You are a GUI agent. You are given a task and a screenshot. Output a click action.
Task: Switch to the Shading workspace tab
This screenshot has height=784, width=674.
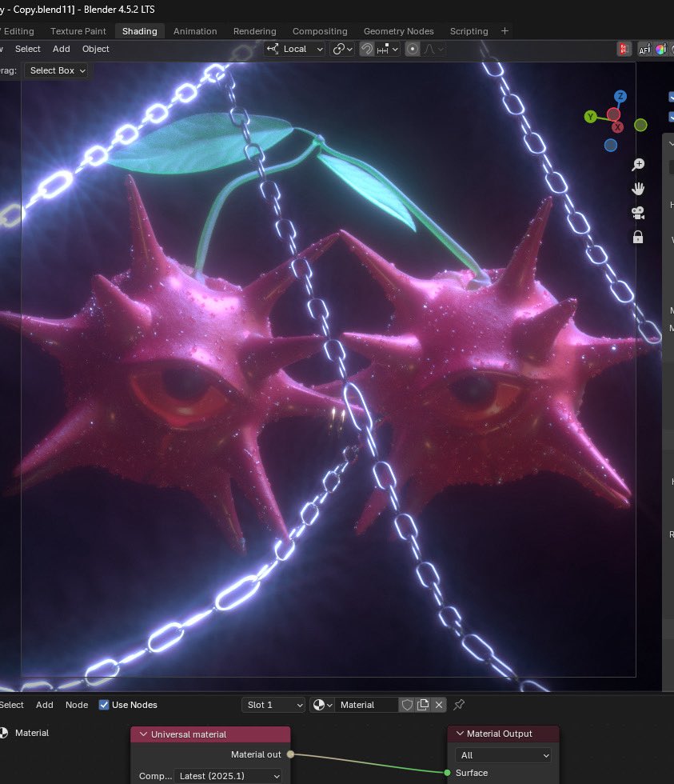(x=139, y=31)
